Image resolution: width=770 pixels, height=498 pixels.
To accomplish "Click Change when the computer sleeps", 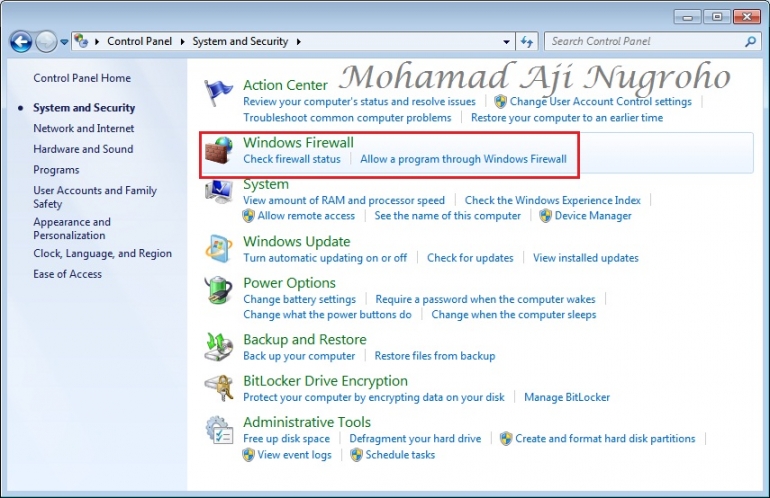I will click(514, 315).
